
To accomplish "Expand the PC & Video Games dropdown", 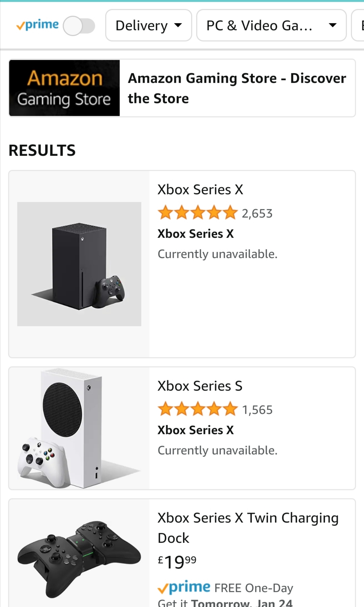I will tap(271, 26).
